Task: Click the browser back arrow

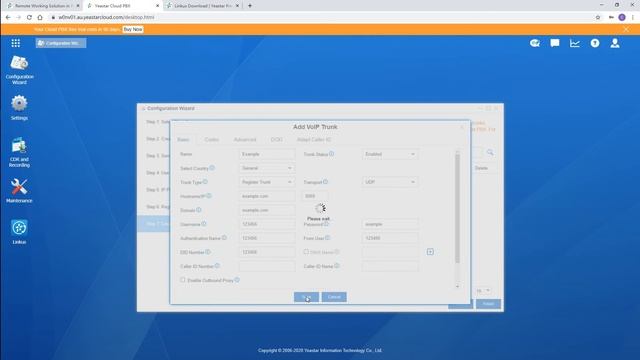Action: coord(8,17)
